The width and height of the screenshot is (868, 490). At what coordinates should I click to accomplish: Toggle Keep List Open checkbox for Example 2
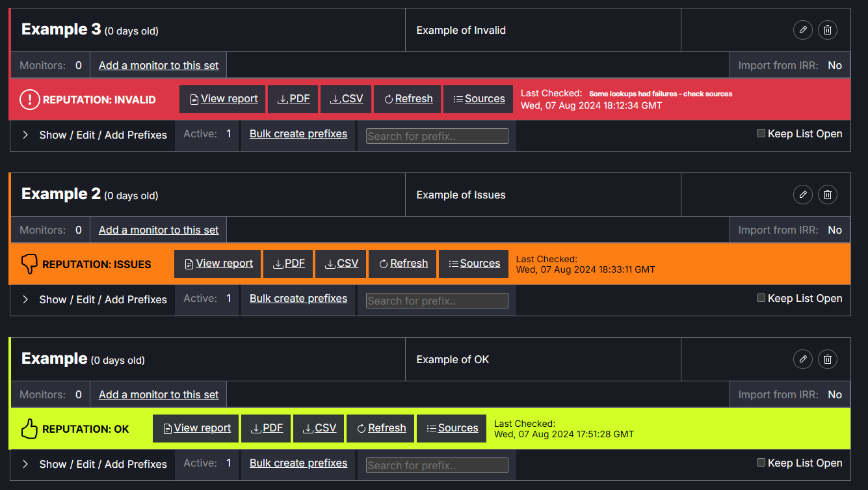761,298
